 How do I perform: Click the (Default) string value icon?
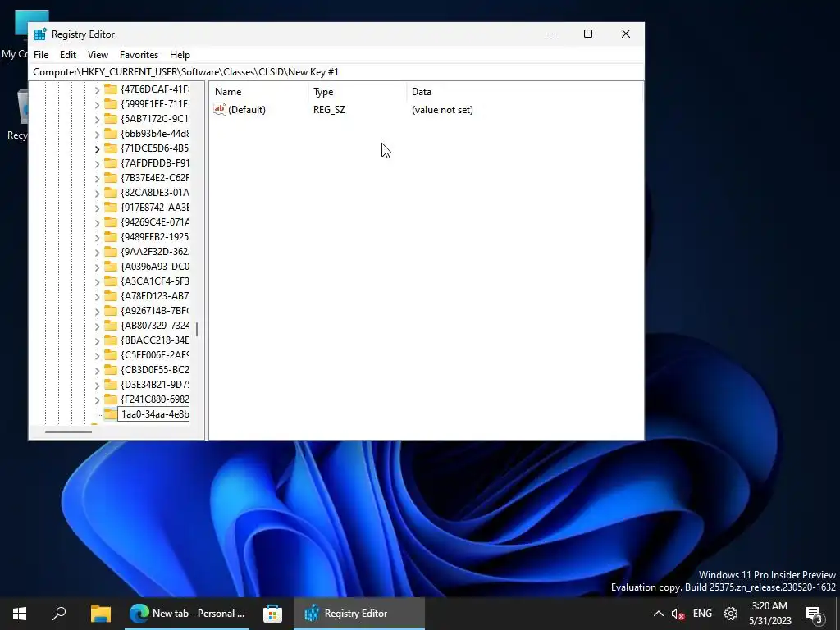(220, 109)
